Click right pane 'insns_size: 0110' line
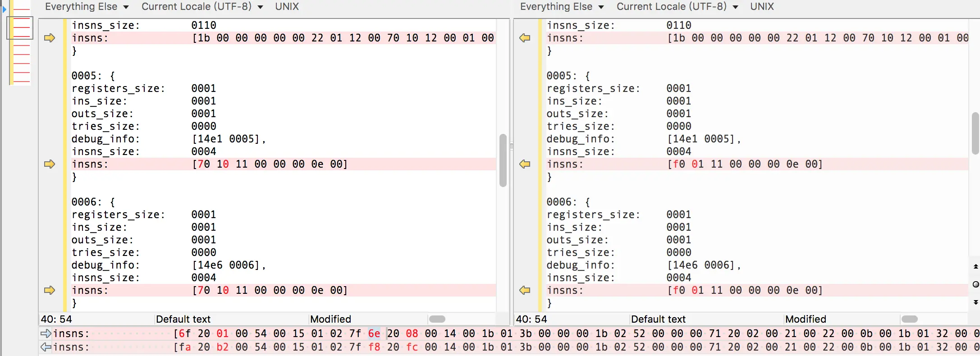 619,25
